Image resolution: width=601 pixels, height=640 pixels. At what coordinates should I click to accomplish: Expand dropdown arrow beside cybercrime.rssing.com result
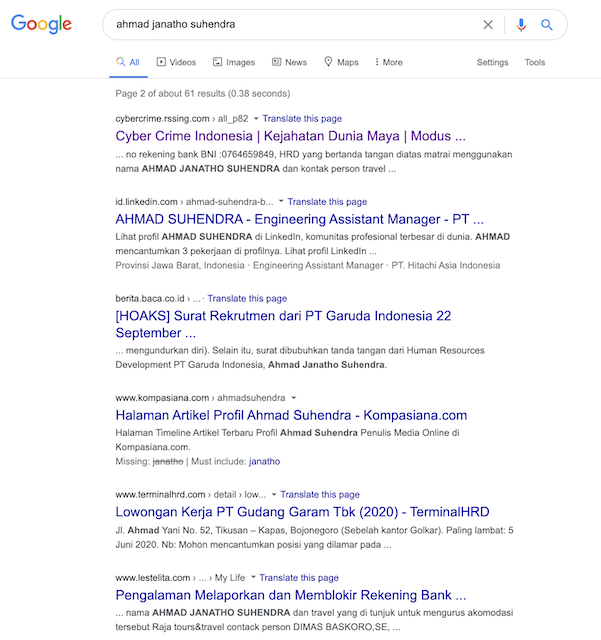tap(256, 118)
